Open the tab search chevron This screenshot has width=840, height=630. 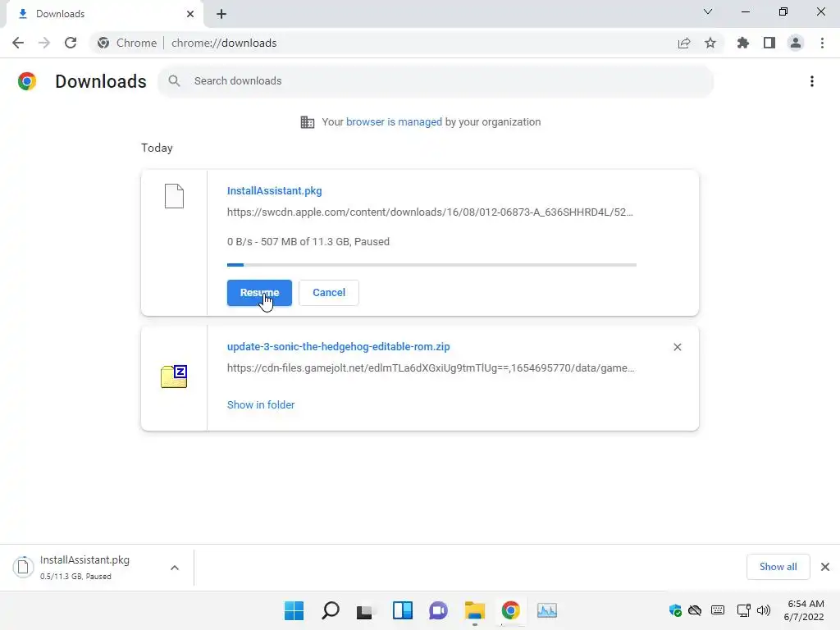(x=708, y=11)
